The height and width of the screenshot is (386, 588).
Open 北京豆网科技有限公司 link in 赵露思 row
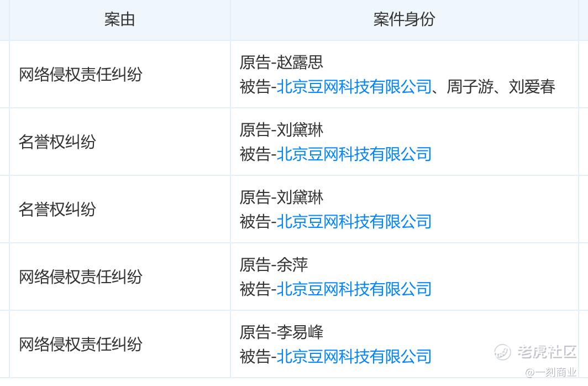tap(354, 87)
